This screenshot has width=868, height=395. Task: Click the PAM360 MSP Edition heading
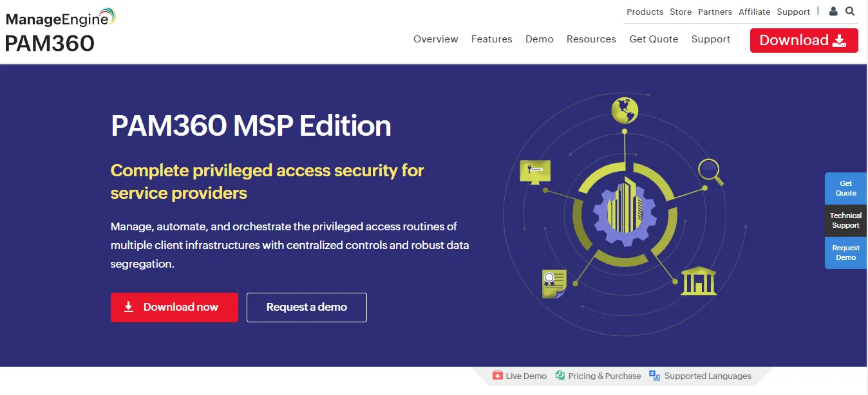tap(251, 125)
